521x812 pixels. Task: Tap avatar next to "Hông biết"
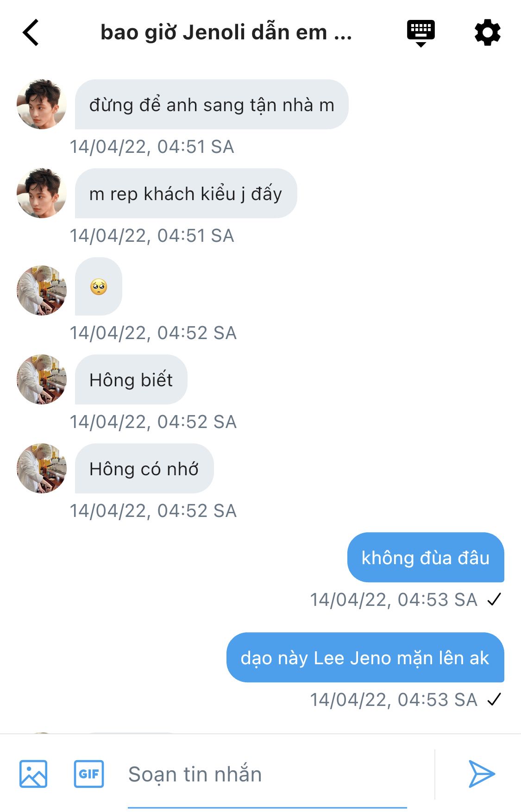[x=42, y=379]
